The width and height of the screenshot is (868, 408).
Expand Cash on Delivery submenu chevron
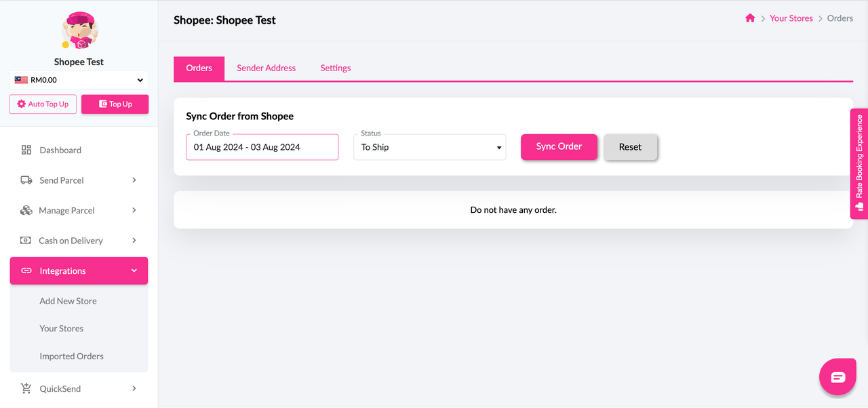tap(134, 241)
